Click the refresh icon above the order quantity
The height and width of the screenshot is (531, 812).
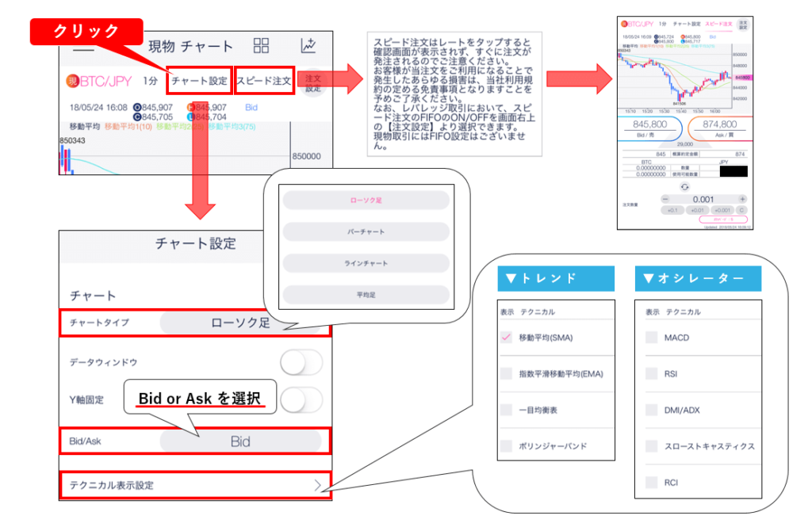(x=684, y=185)
